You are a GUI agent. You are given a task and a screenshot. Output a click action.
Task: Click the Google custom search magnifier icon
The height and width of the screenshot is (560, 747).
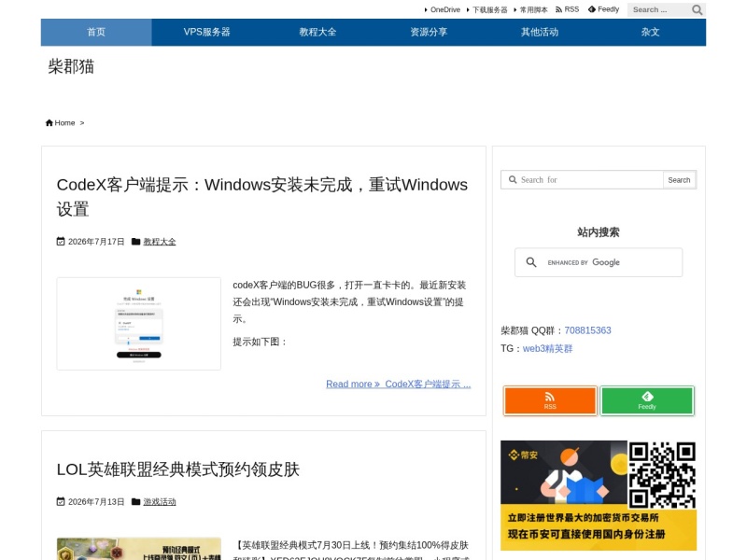click(531, 262)
